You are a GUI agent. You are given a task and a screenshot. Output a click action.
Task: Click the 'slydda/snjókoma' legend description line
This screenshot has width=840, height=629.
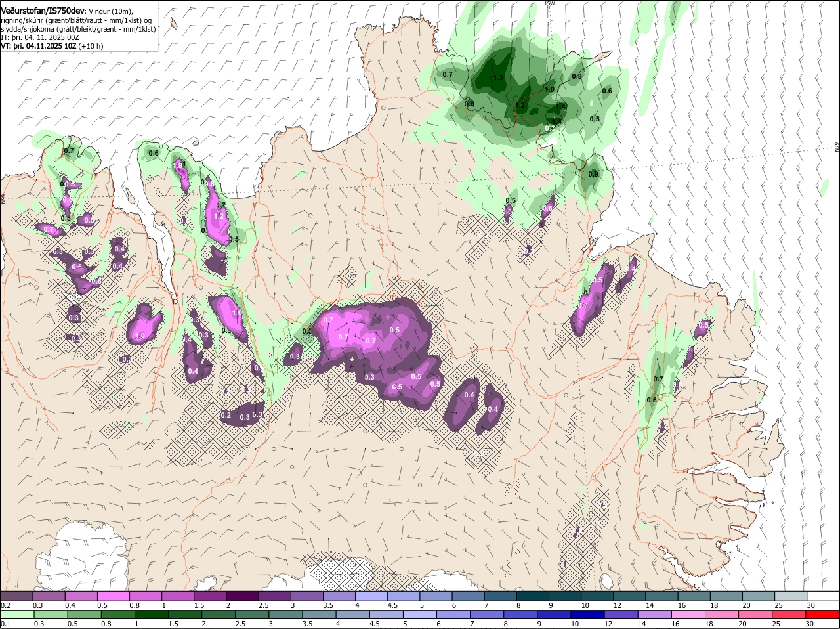pyautogui.click(x=78, y=29)
